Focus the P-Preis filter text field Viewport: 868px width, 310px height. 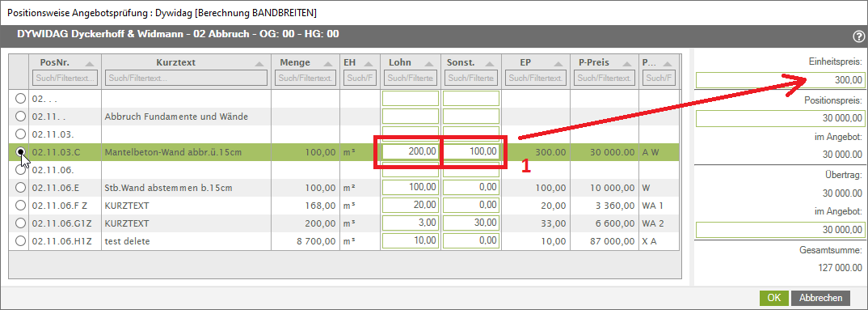[605, 79]
